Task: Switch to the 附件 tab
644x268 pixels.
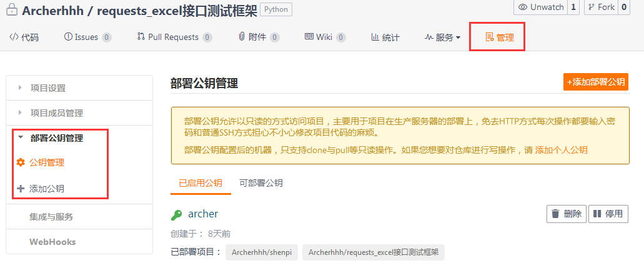Action: click(259, 37)
